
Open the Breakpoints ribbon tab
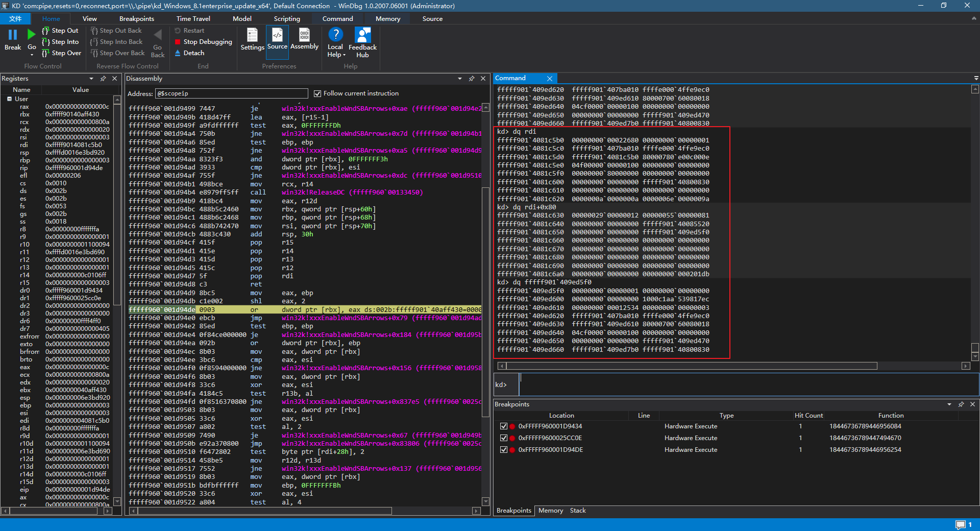[x=136, y=19]
